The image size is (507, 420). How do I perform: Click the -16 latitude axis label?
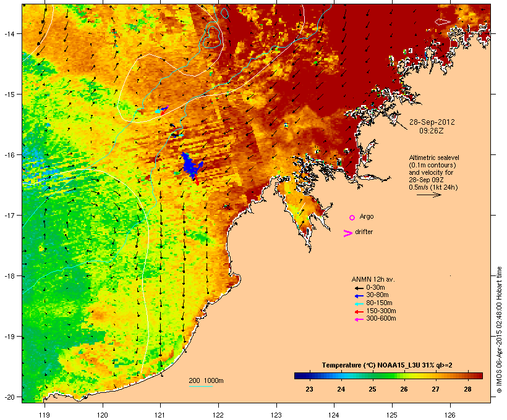point(9,155)
